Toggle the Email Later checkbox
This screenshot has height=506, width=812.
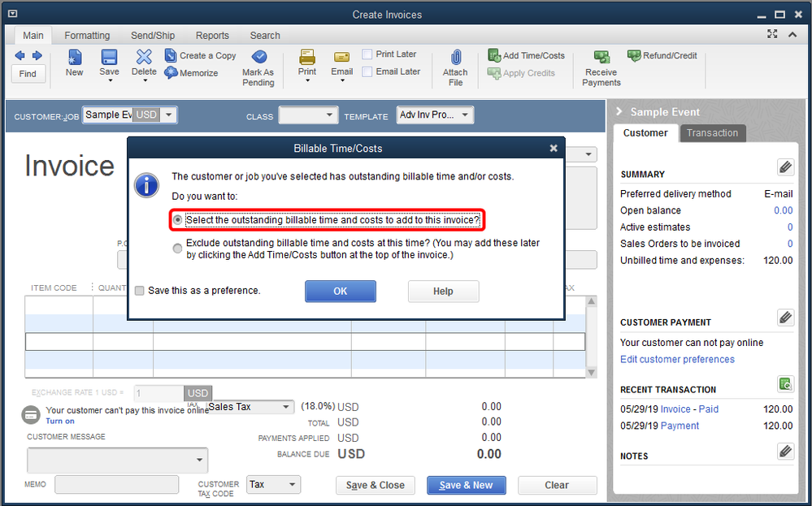[x=367, y=72]
